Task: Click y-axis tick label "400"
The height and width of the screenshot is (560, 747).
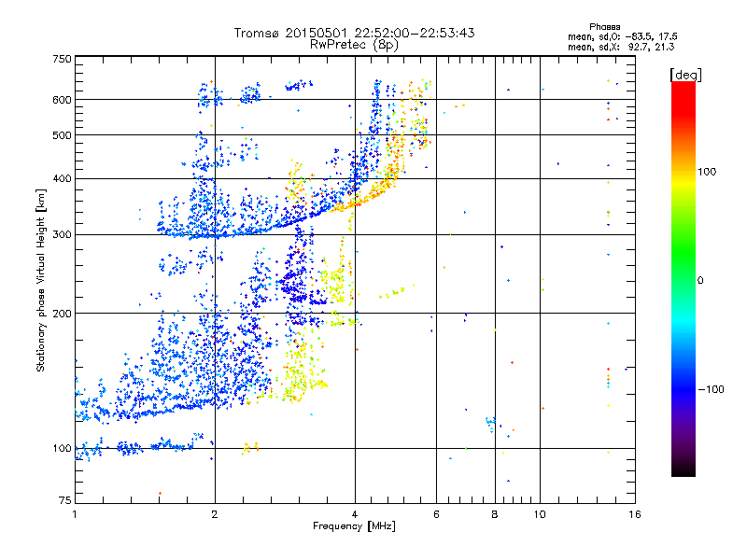Action: pos(62,179)
